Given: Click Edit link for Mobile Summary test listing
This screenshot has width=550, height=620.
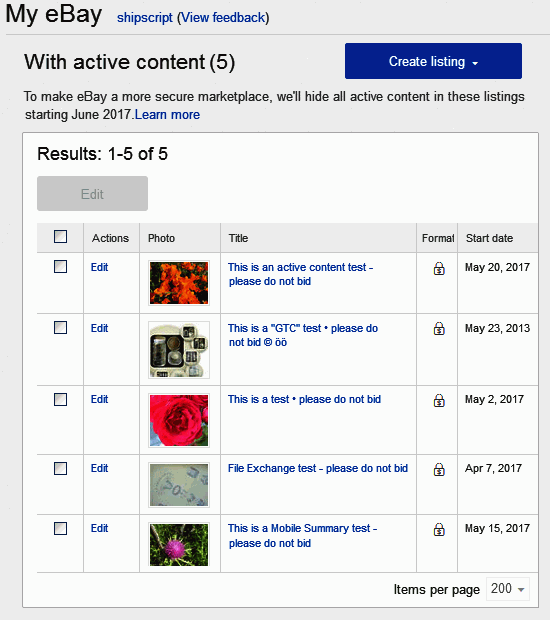Looking at the screenshot, I should (x=99, y=528).
